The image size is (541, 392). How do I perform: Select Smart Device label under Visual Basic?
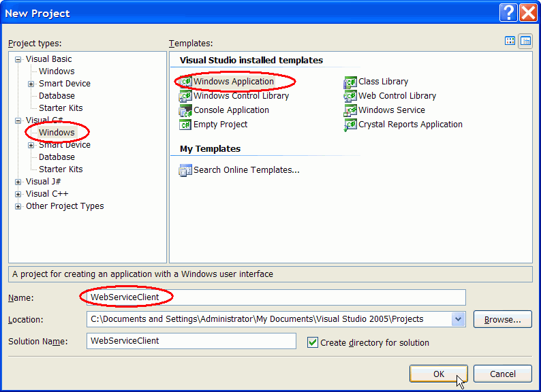click(65, 84)
